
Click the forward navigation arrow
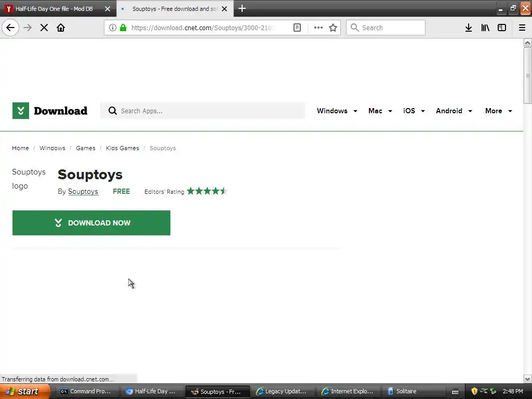[28, 28]
